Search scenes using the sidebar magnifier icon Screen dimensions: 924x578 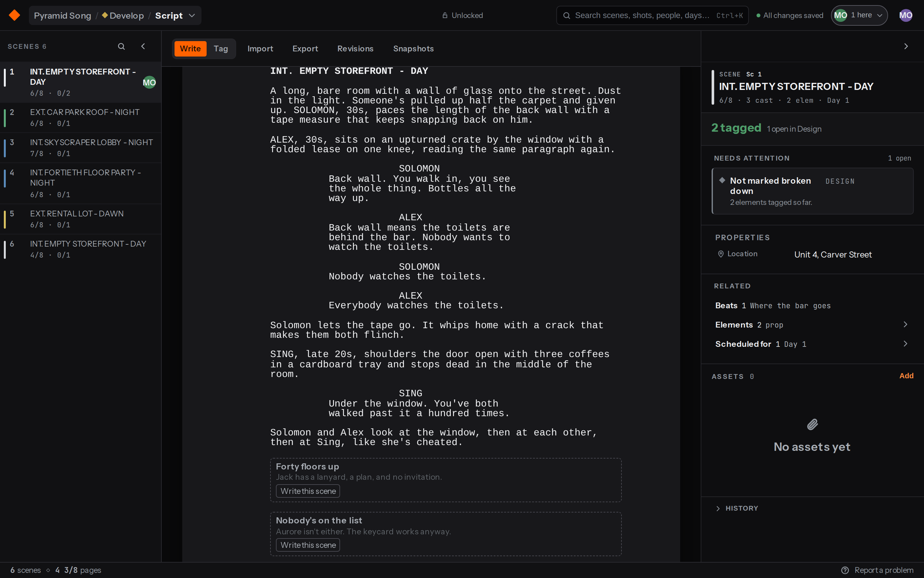pyautogui.click(x=121, y=46)
